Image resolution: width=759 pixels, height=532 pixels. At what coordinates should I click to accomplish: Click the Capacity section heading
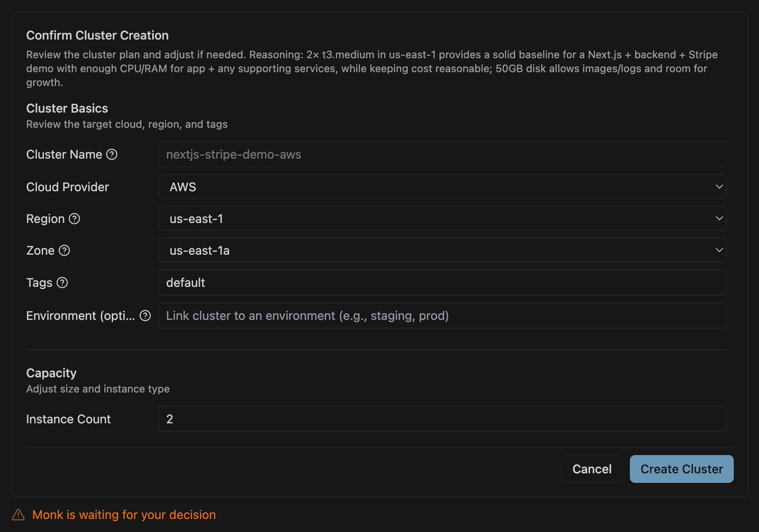tap(51, 373)
